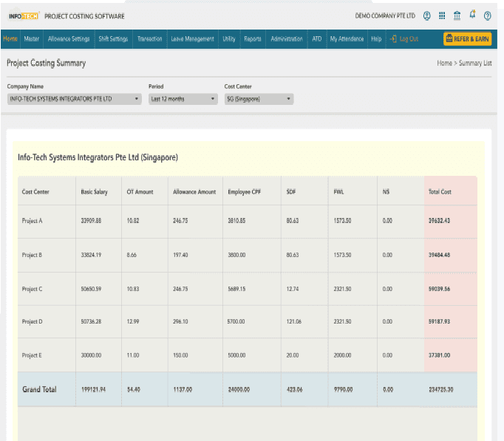Click Project B total cost 39484.48

coord(439,255)
